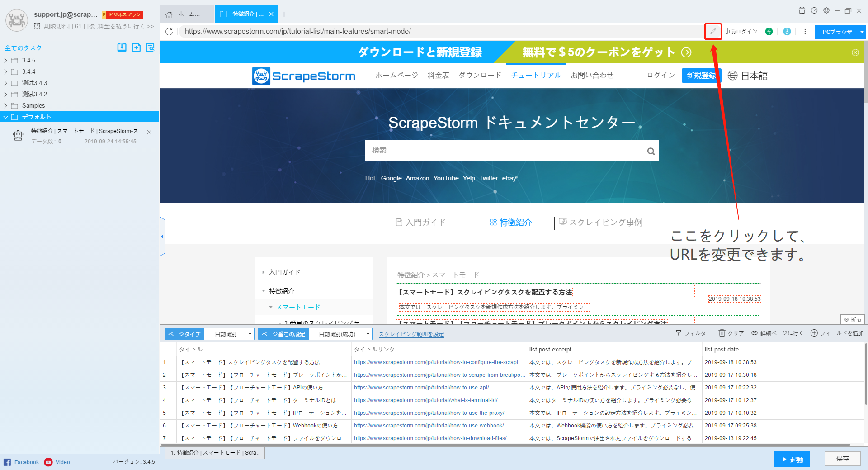868x470 pixels.
Task: Click the robot task icon in sidebar
Action: pyautogui.click(x=18, y=135)
